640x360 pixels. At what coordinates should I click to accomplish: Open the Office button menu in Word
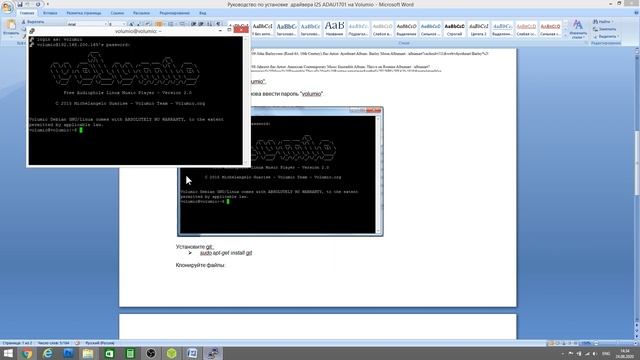[7, 7]
